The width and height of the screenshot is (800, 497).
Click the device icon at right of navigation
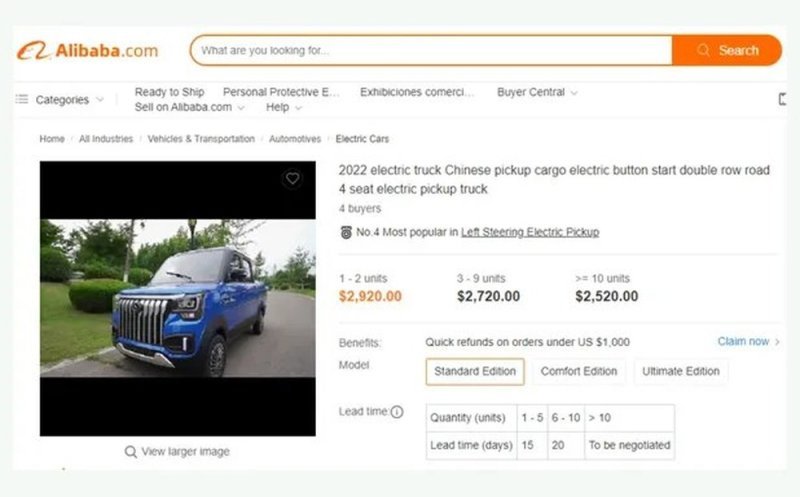point(782,99)
